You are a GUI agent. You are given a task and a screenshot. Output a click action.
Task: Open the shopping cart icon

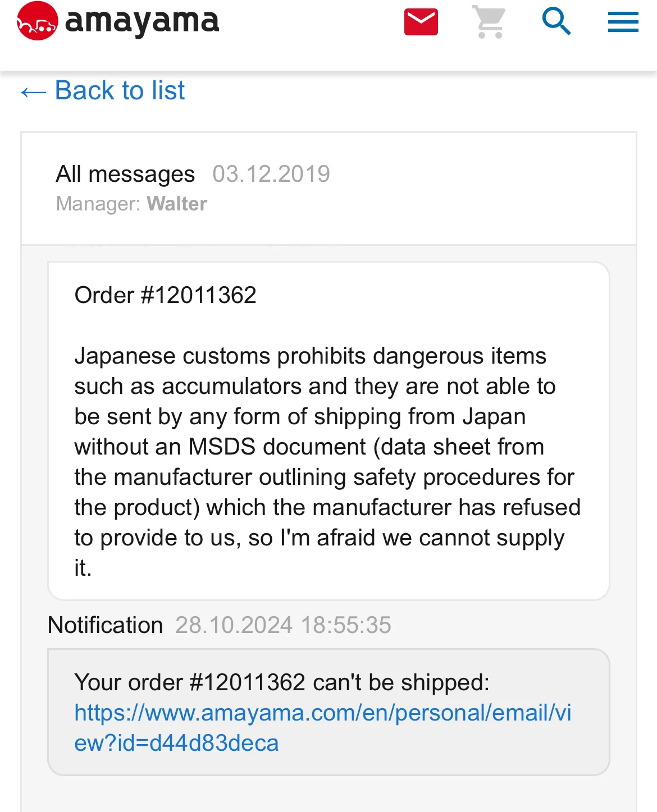489,22
